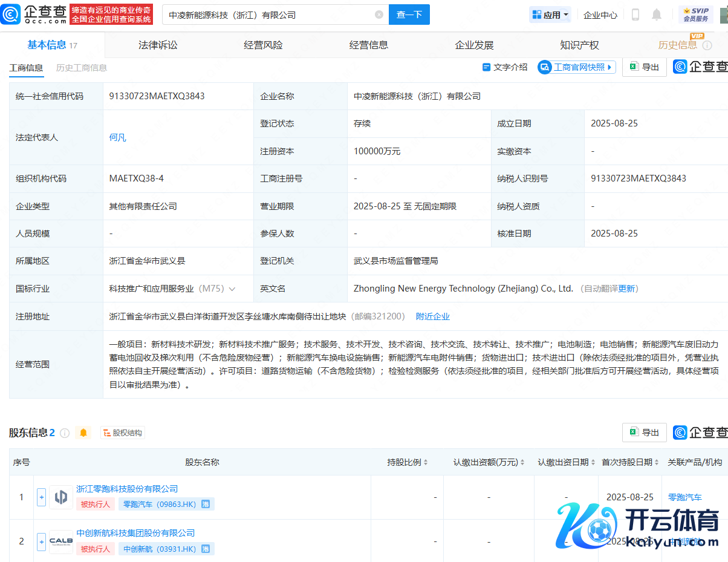
Task: Click the mobile phone icon in header
Action: click(x=635, y=15)
